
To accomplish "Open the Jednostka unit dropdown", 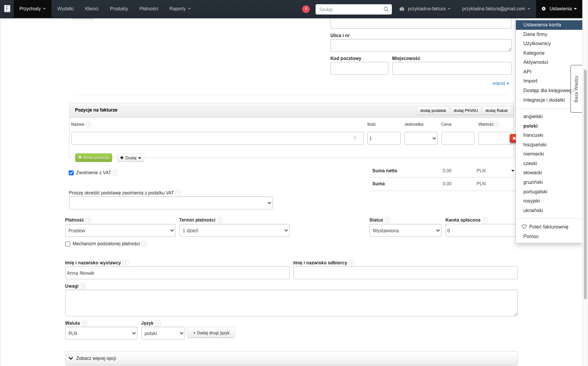I will pyautogui.click(x=421, y=138).
